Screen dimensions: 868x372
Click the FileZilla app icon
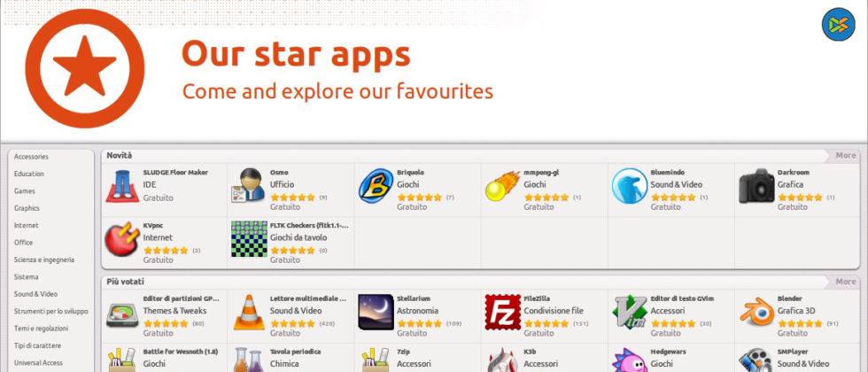pyautogui.click(x=503, y=312)
